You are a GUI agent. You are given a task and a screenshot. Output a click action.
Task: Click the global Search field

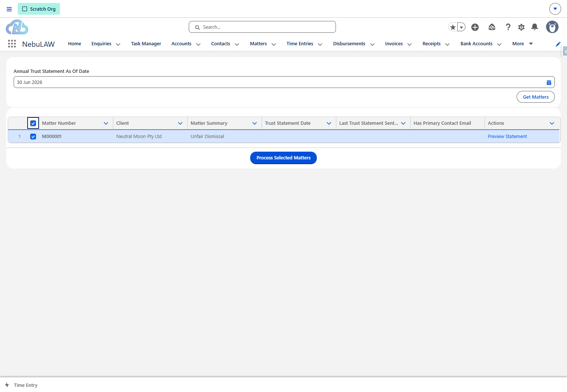(x=262, y=27)
